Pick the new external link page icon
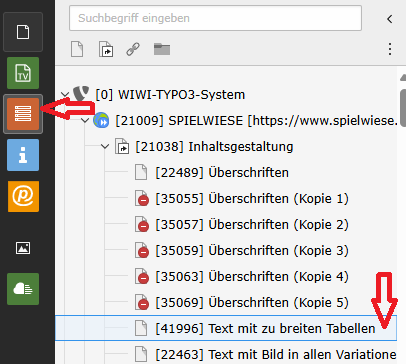 point(133,49)
